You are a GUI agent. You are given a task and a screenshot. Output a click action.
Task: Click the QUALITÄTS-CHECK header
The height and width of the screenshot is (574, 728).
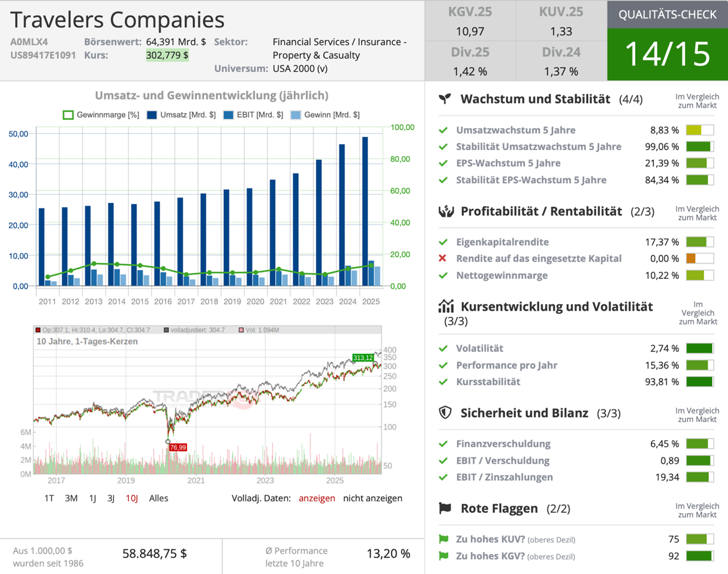[668, 15]
